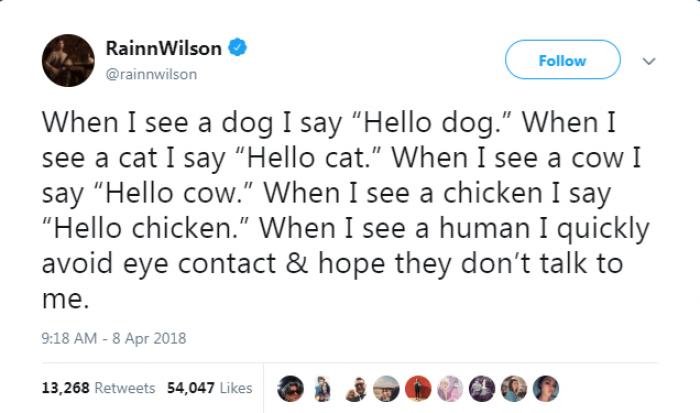Click the pink-toned sixth liker avatar
The height and width of the screenshot is (413, 700).
(x=450, y=387)
